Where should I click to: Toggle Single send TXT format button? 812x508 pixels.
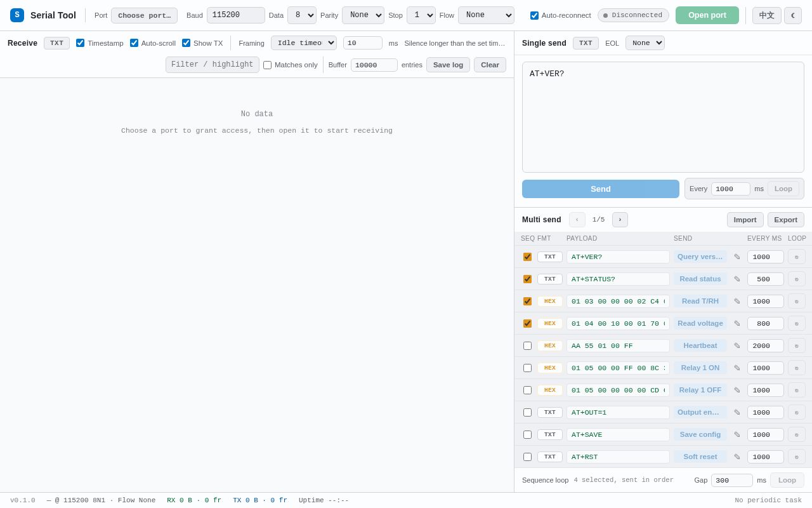point(586,43)
